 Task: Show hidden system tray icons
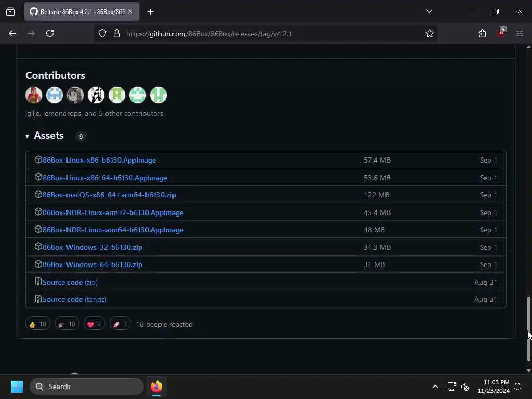[435, 387]
